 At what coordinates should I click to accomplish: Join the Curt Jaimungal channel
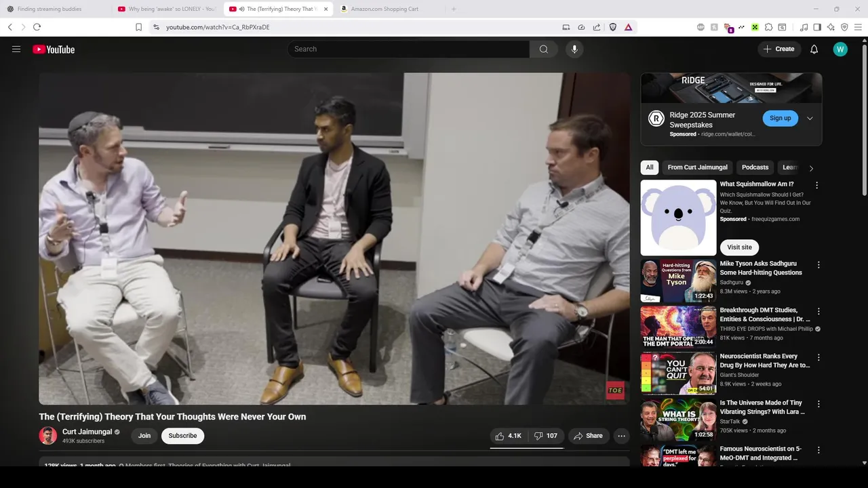[144, 436]
